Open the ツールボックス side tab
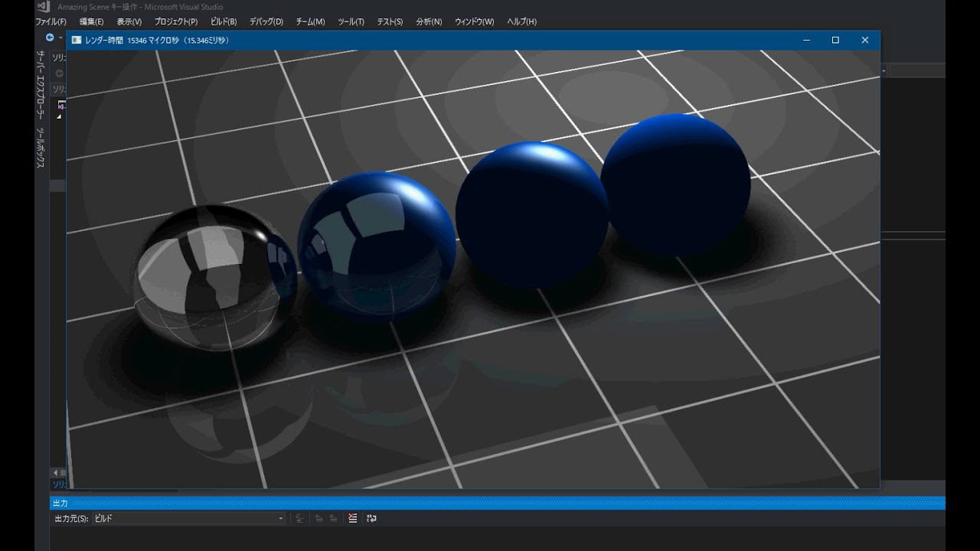Viewport: 980px width, 551px height. click(41, 148)
